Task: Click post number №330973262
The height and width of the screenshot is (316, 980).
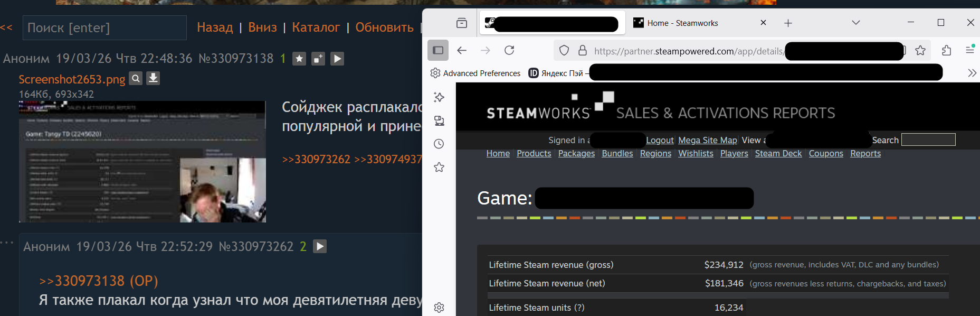Action: point(256,246)
